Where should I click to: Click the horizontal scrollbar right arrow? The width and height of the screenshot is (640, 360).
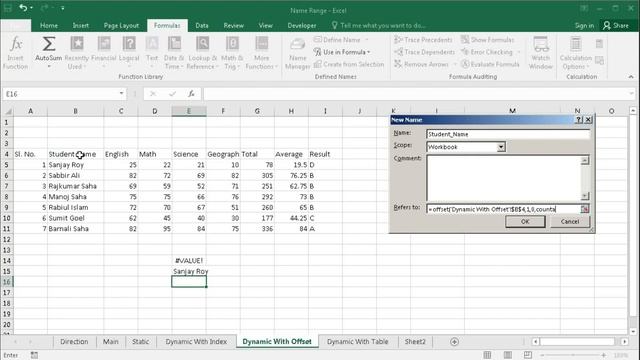tap(624, 341)
